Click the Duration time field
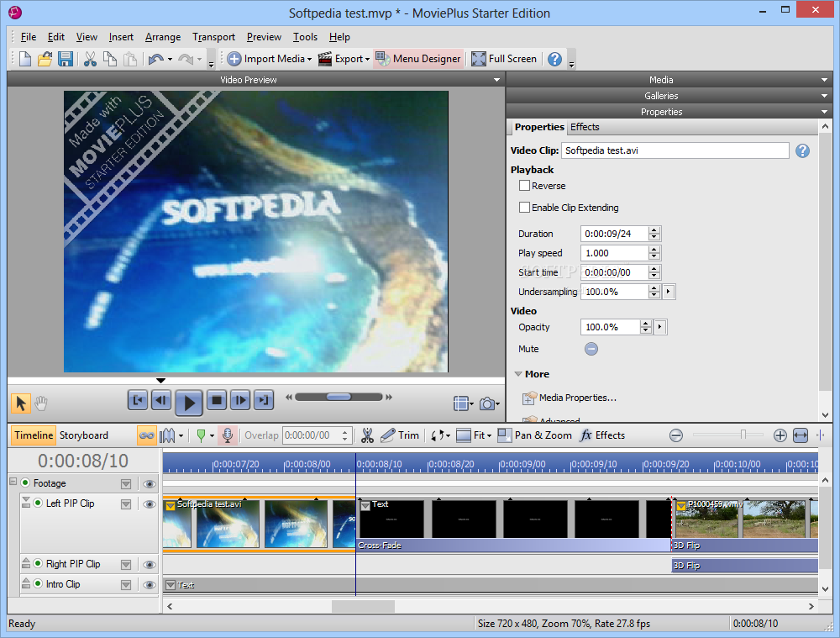Screen dimensions: 840x638 pyautogui.click(x=614, y=234)
